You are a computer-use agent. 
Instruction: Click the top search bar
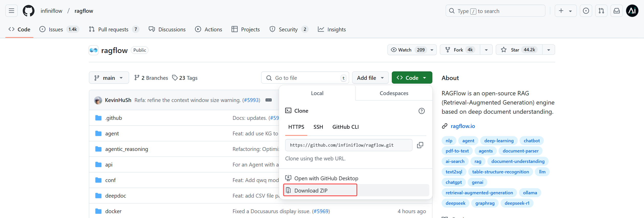(x=495, y=11)
